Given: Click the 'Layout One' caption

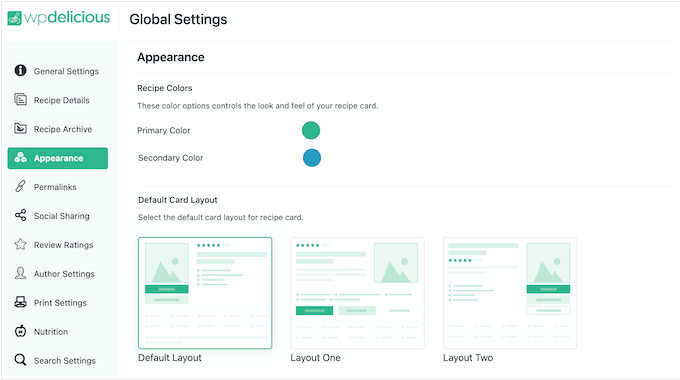Looking at the screenshot, I should coord(315,358).
